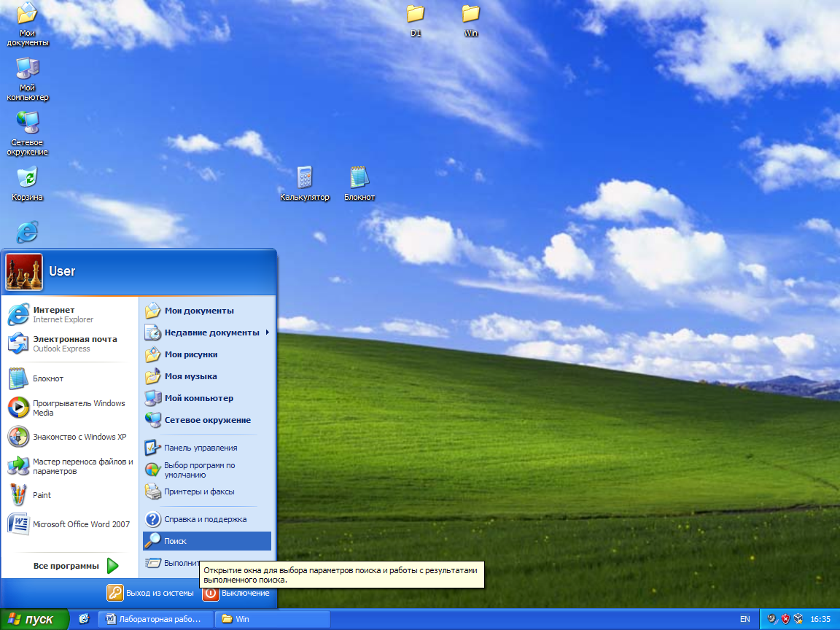Click the пуск Start button
The height and width of the screenshot is (630, 840).
click(x=34, y=619)
